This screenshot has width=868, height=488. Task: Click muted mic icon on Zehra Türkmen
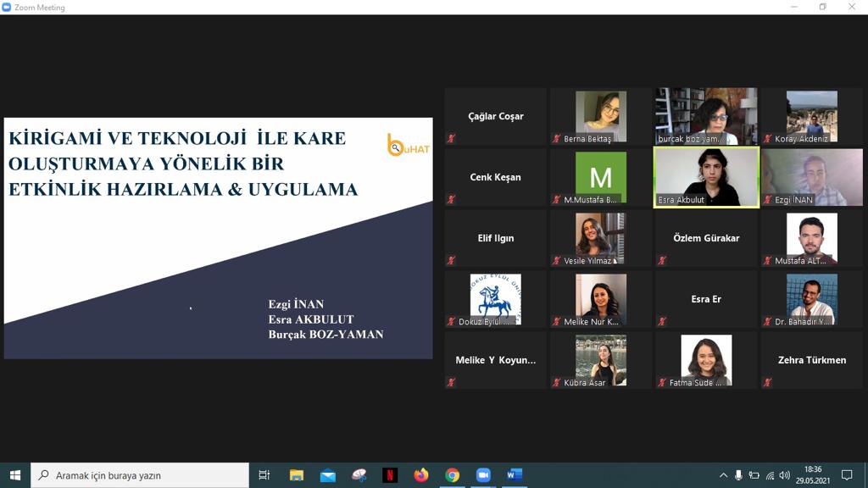coord(767,382)
